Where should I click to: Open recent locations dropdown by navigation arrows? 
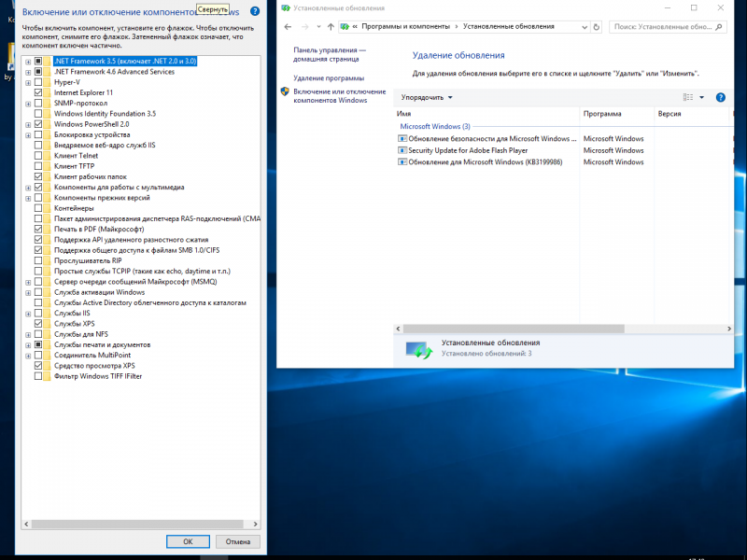[318, 27]
